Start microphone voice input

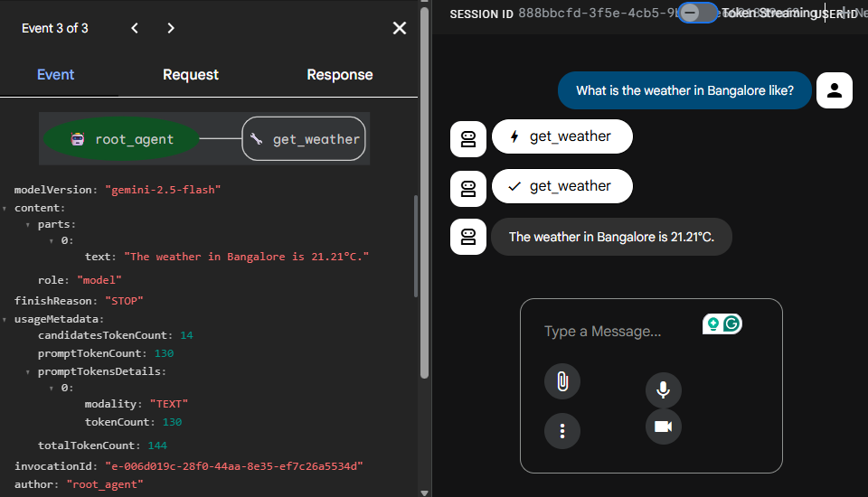point(663,389)
